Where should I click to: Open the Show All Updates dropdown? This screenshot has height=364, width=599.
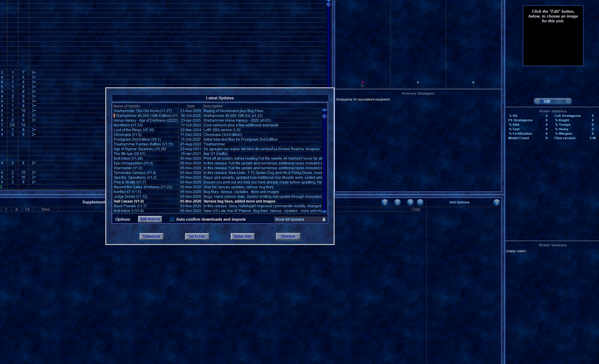coord(298,219)
